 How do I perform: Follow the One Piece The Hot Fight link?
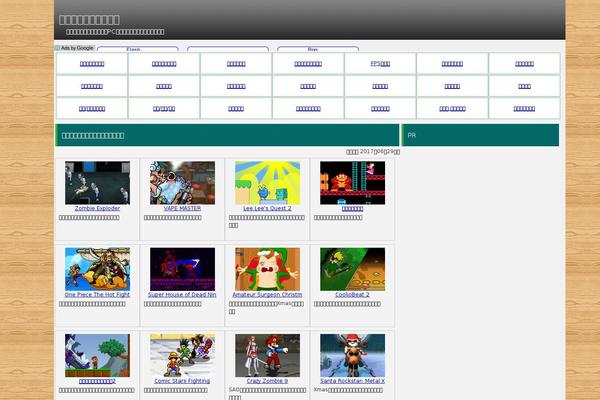97,294
